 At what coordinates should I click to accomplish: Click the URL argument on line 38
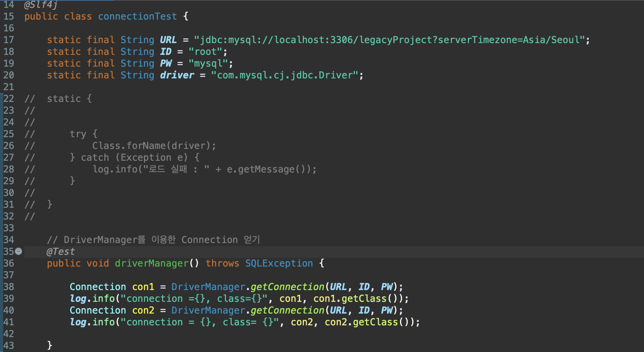(x=338, y=287)
